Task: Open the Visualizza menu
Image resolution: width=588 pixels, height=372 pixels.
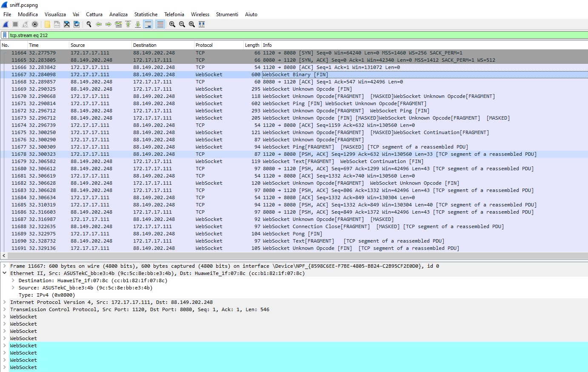Action: (55, 14)
